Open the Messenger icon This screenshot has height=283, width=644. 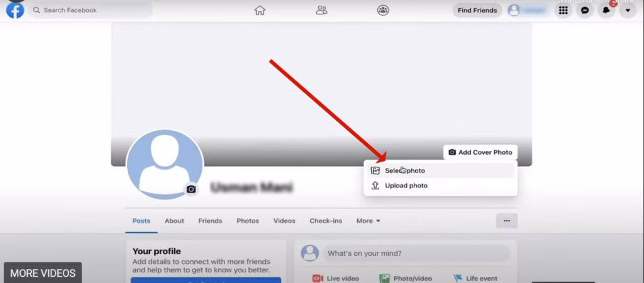pyautogui.click(x=585, y=10)
